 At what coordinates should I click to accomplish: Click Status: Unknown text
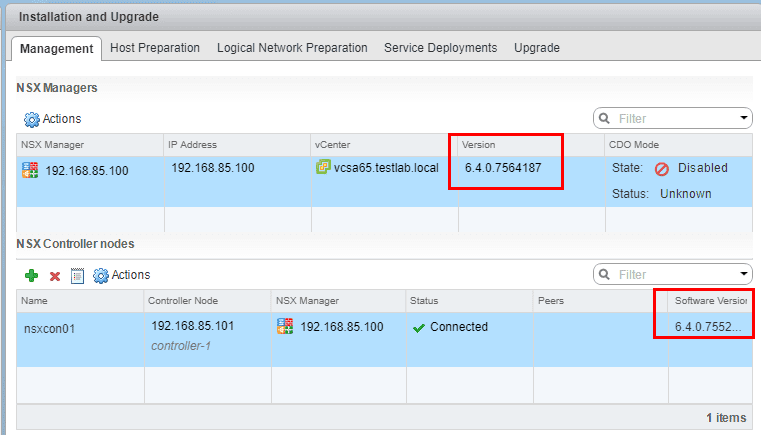(662, 194)
